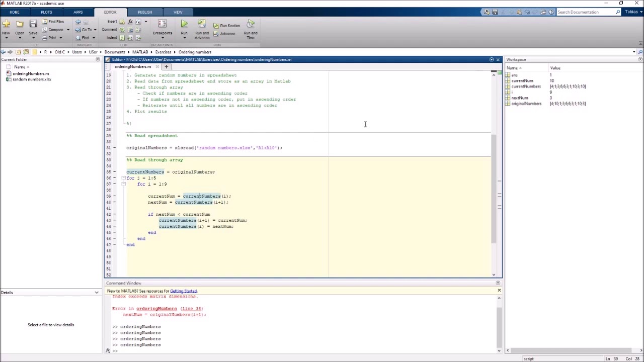Screen dimensions: 644x362
Task: Collapse the for j loop at line 36
Action: pyautogui.click(x=123, y=178)
